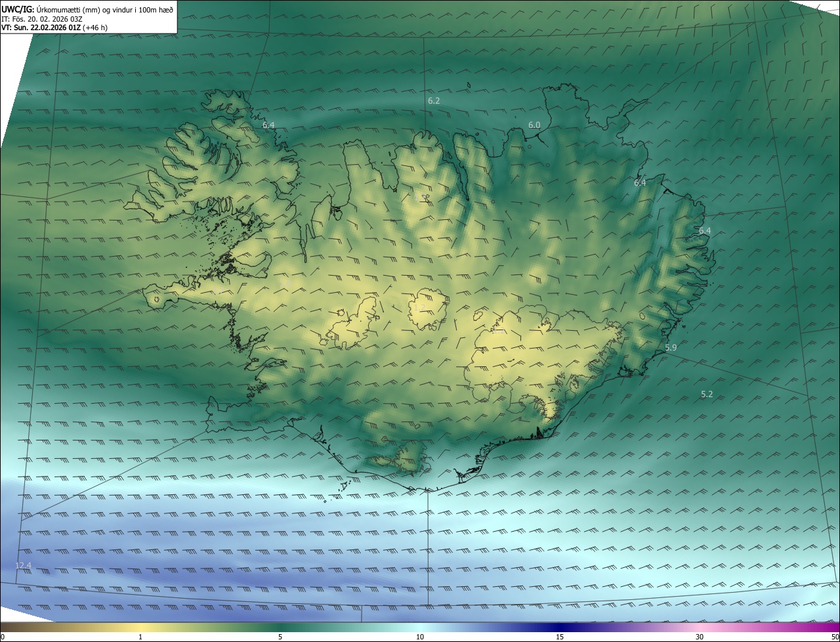This screenshot has height=642, width=840.
Task: Click the 6.4 label beside the Westfjords
Action: [268, 125]
